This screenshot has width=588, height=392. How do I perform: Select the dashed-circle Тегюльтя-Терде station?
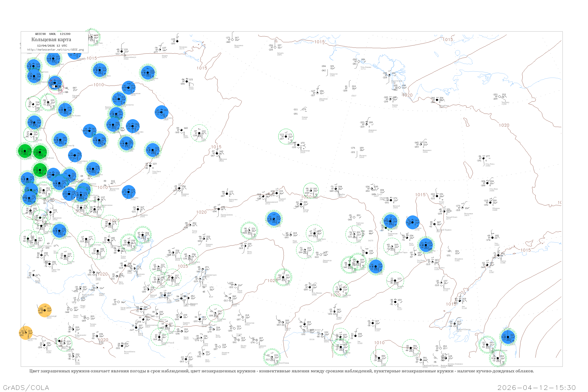(392, 247)
